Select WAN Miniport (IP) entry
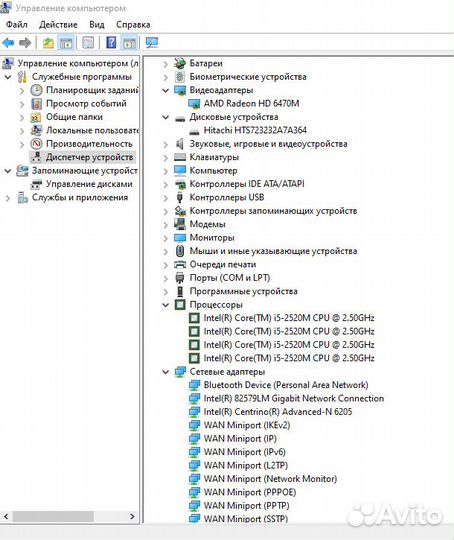This screenshot has height=540, width=454. tap(240, 439)
